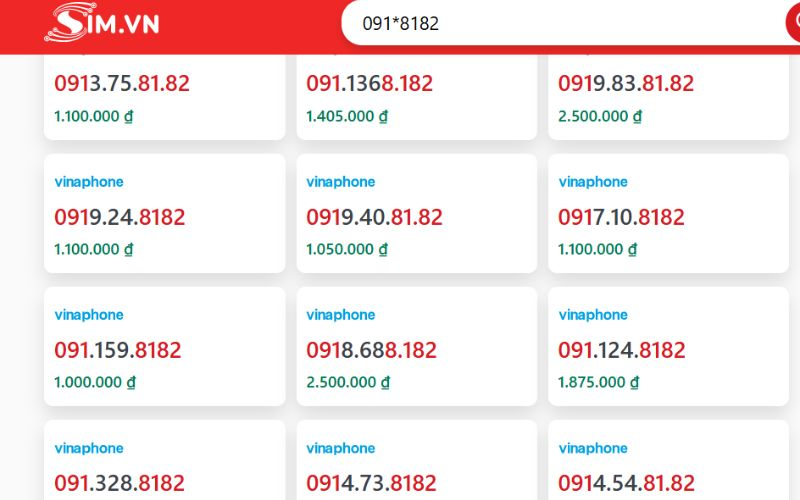Click price 1.100.000 đ under 0913.75.81.82

(x=93, y=116)
